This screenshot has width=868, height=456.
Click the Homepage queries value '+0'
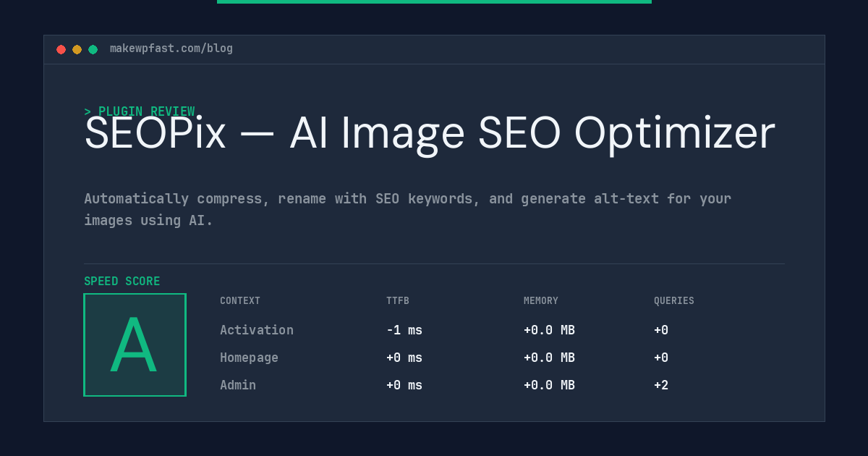point(661,358)
